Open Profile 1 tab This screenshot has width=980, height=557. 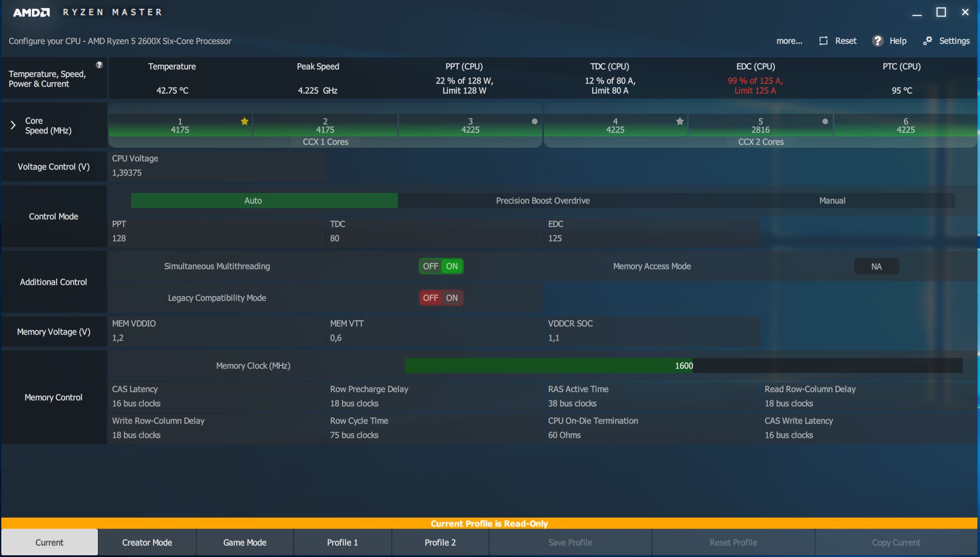[x=342, y=543]
